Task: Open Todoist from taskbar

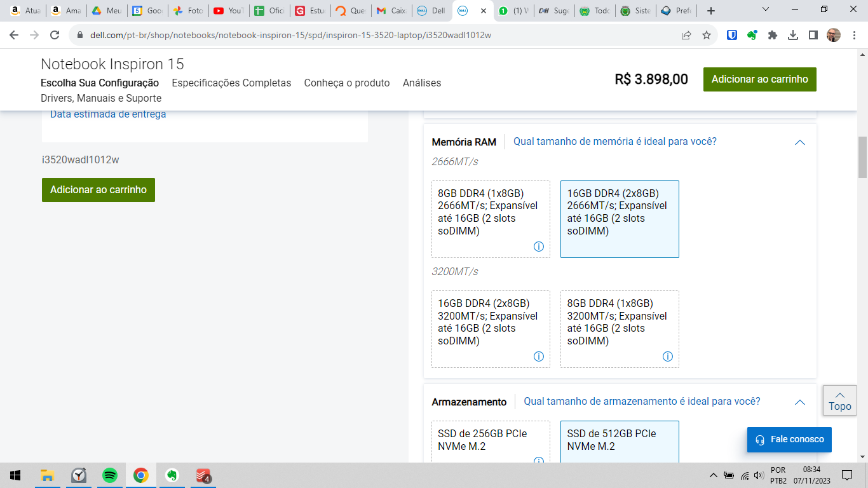Action: click(x=203, y=475)
